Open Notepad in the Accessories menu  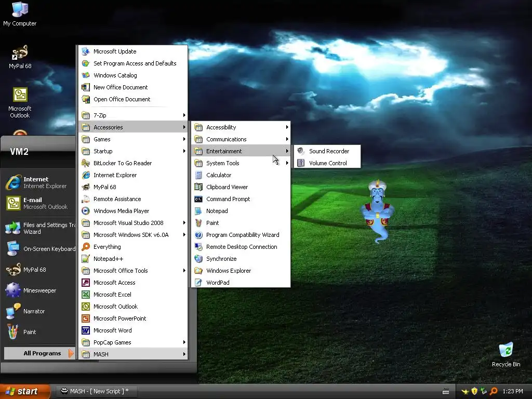[241, 211]
